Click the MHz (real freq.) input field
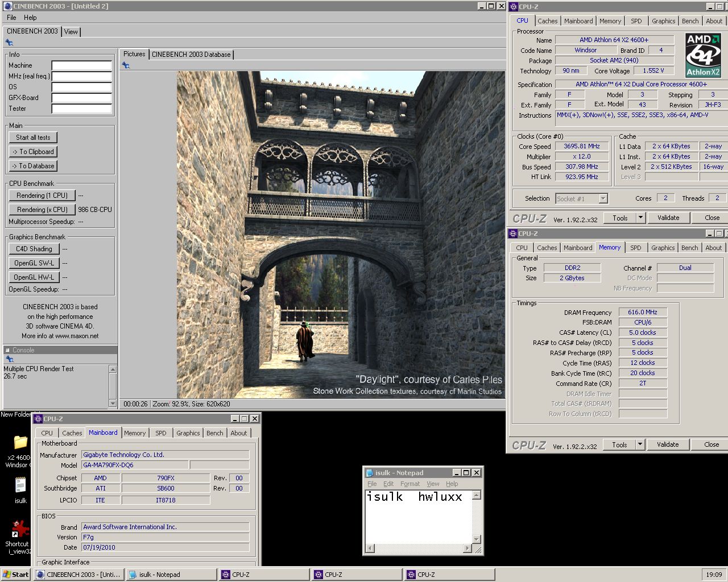728x582 pixels. click(x=82, y=76)
